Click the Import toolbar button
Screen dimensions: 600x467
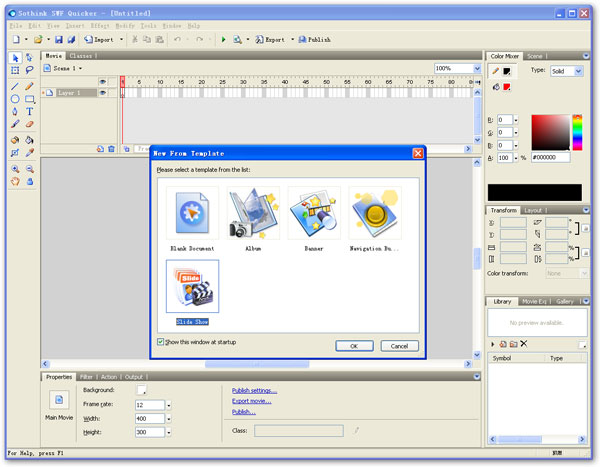pyautogui.click(x=99, y=39)
